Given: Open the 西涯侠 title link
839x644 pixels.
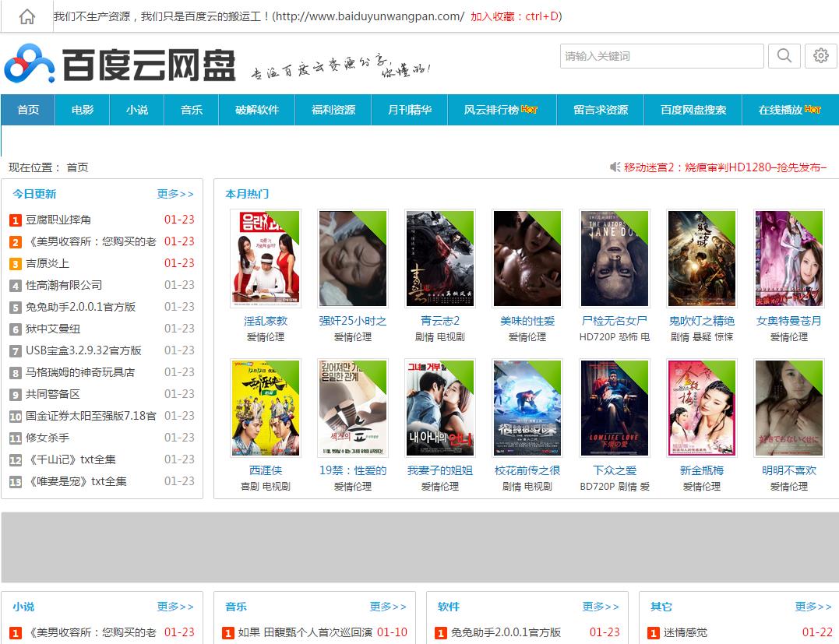Looking at the screenshot, I should [x=266, y=470].
